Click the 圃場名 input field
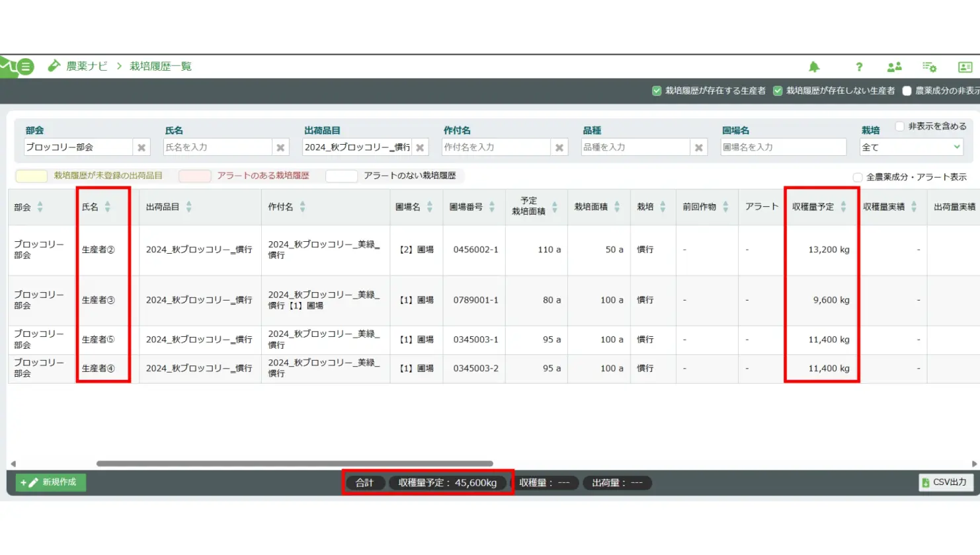Image resolution: width=980 pixels, height=555 pixels. click(783, 147)
